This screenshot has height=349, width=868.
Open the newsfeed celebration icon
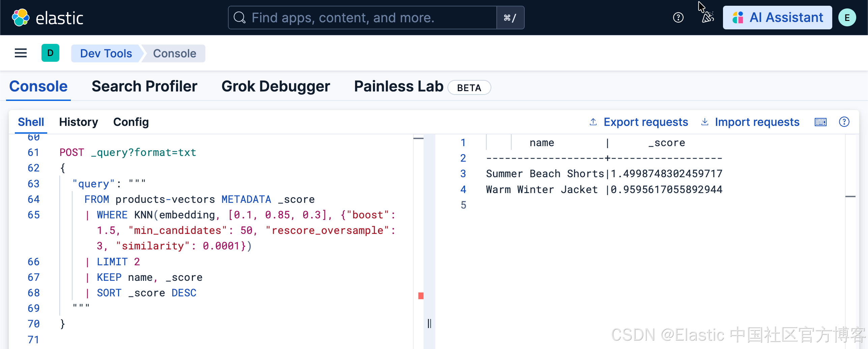(707, 18)
